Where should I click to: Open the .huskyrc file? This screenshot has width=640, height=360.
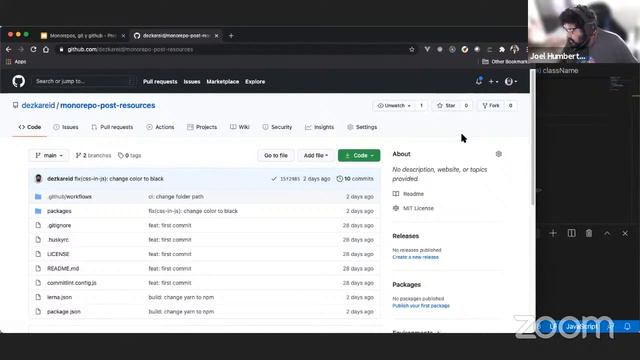tap(58, 240)
